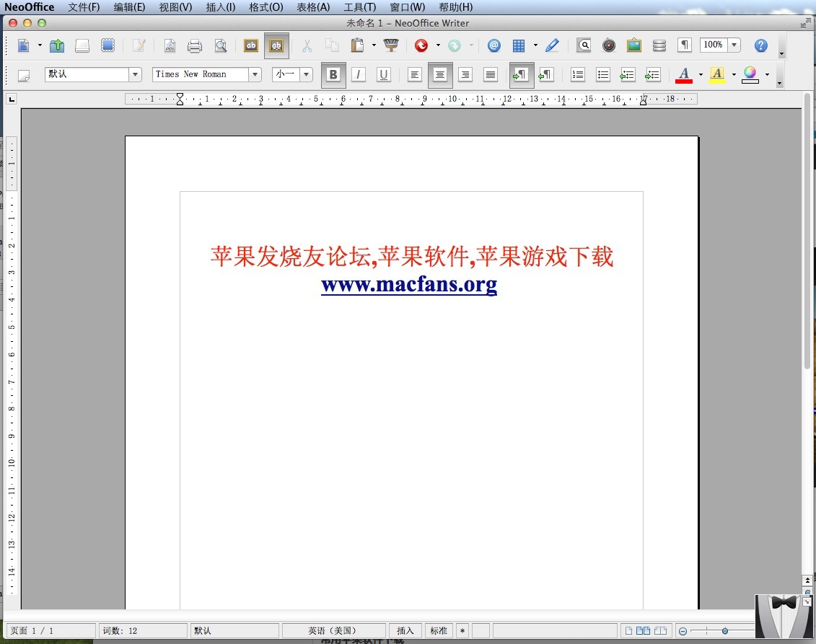Click the Document as E-mail icon
This screenshot has height=644, width=816.
click(x=108, y=45)
